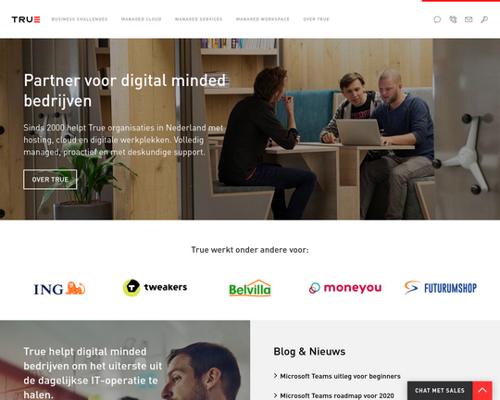The width and height of the screenshot is (500, 400).
Task: Click the Chat met Sales button
Action: pos(440,391)
